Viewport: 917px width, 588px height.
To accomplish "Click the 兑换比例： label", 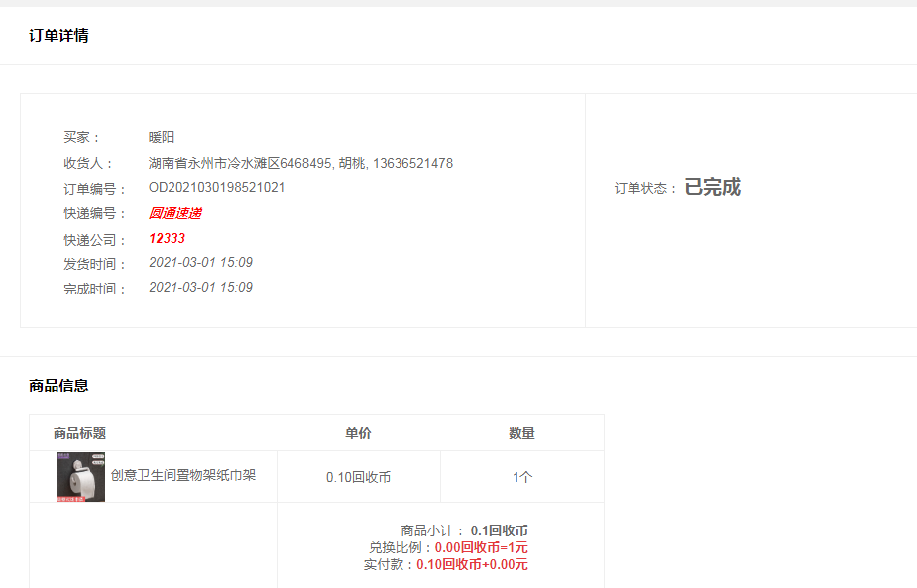I will point(401,547).
